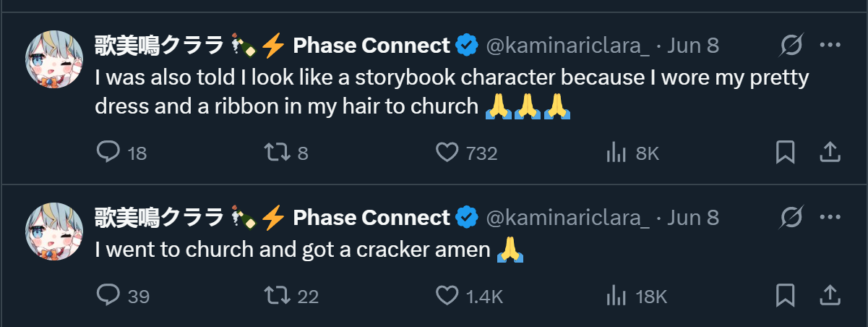Reply to the cracker amen tweet
868x327 pixels.
pos(108,295)
